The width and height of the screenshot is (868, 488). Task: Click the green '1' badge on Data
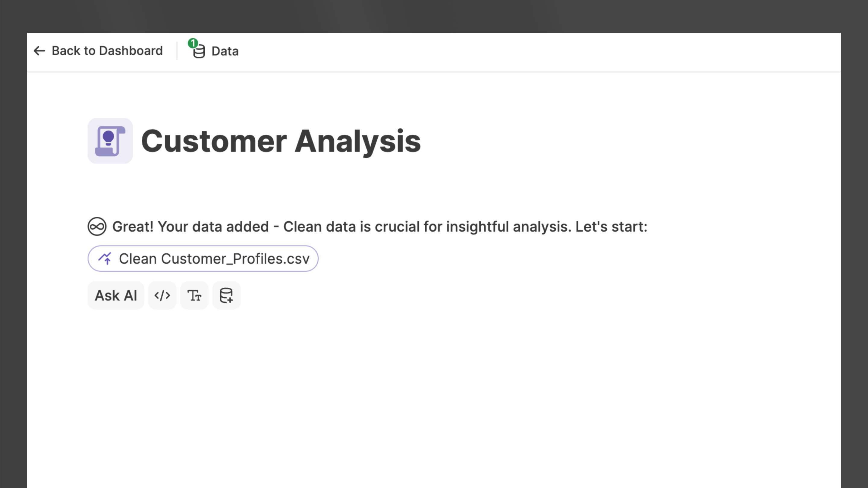[193, 43]
